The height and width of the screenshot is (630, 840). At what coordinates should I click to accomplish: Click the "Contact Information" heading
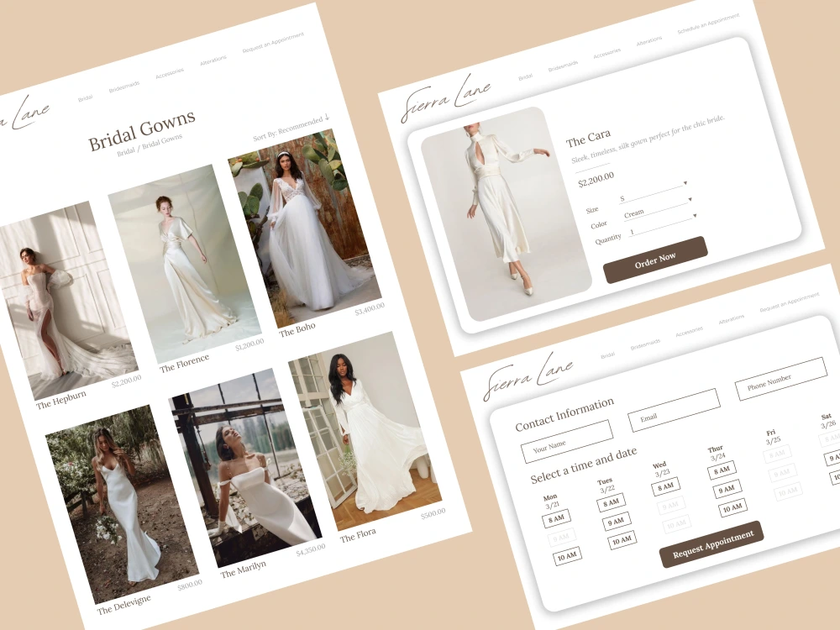pyautogui.click(x=564, y=414)
